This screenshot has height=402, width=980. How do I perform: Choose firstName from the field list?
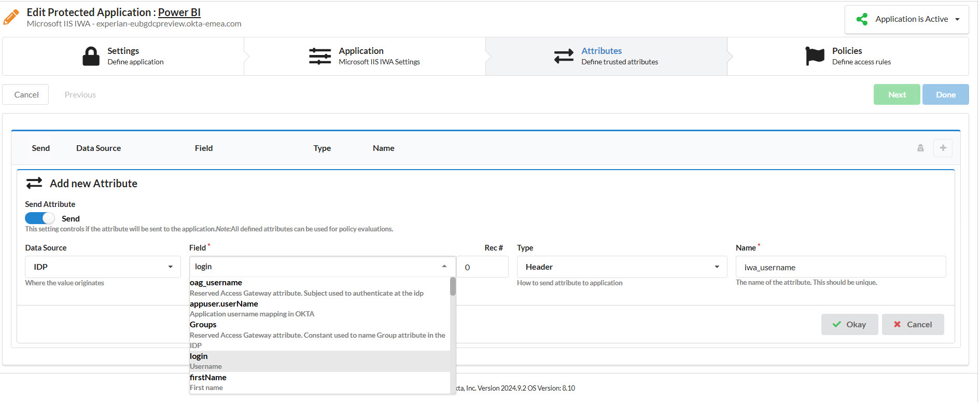[208, 378]
